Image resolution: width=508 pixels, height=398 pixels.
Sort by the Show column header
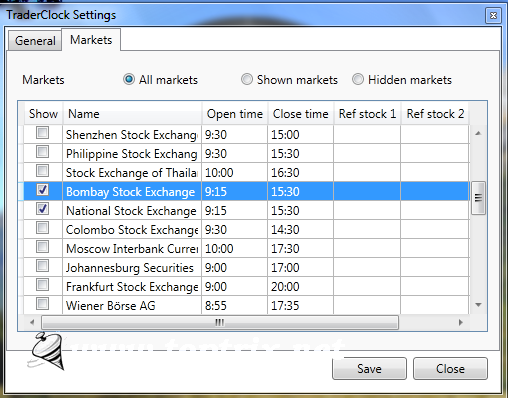[x=43, y=114]
